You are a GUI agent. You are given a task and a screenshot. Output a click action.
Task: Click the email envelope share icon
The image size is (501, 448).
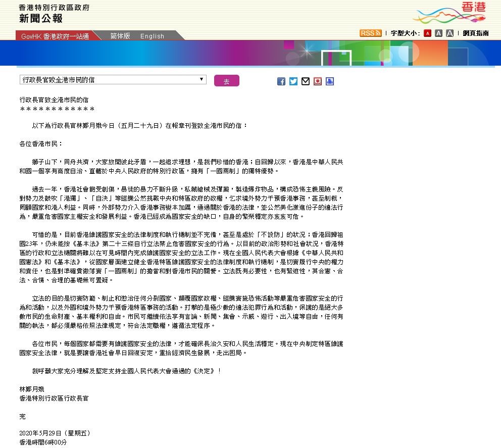(x=306, y=81)
